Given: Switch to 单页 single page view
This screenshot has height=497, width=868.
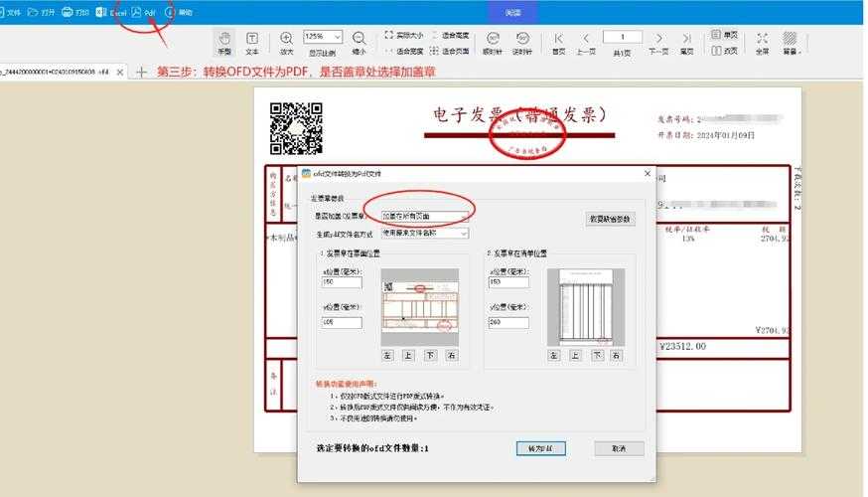Looking at the screenshot, I should click(725, 35).
